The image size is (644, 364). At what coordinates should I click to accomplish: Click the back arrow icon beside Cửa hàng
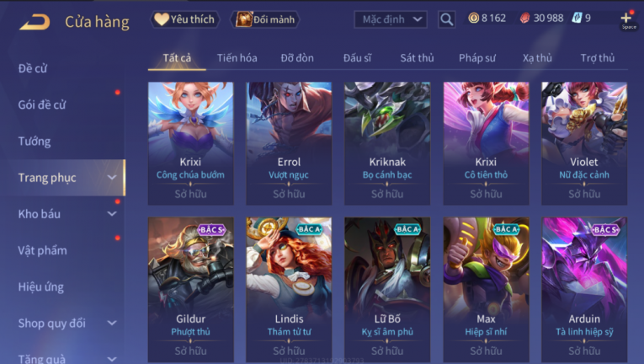click(35, 21)
